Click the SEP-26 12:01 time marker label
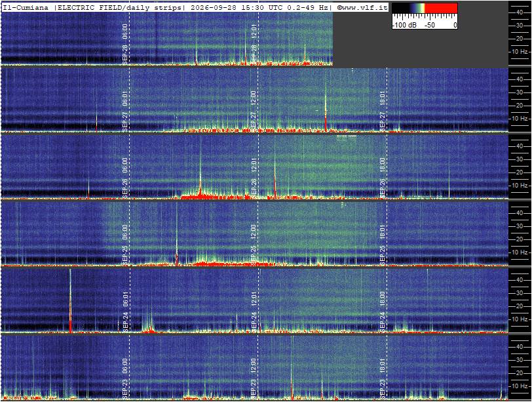The height and width of the screenshot is (402, 532). tap(254, 178)
